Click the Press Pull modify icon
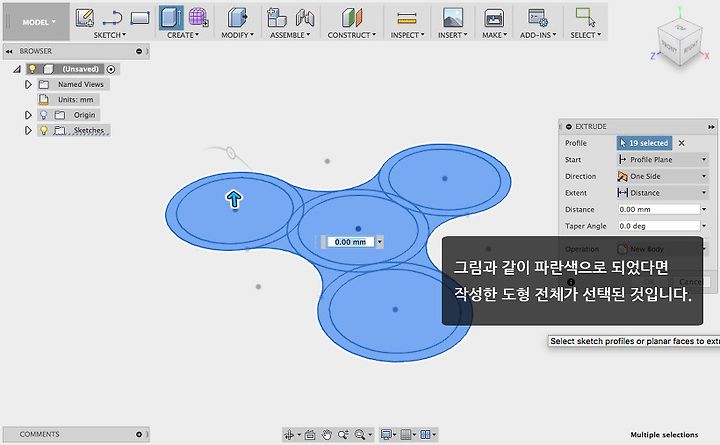 [237, 18]
